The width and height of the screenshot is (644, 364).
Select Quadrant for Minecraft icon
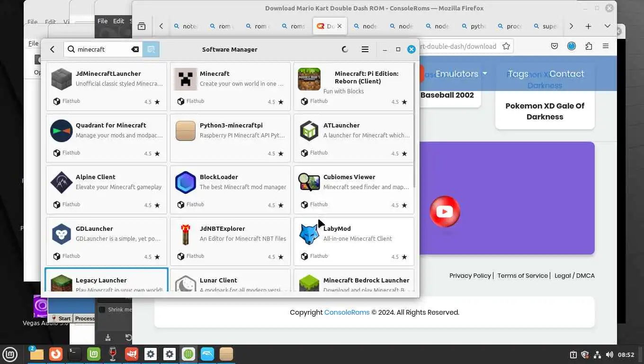(x=62, y=131)
